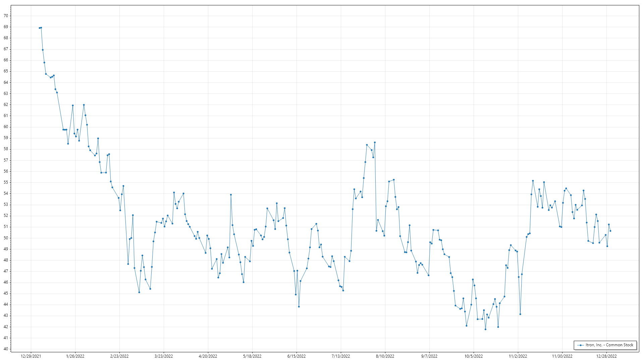Click the 40 label on the y-axis
The image size is (644, 362).
click(6, 349)
